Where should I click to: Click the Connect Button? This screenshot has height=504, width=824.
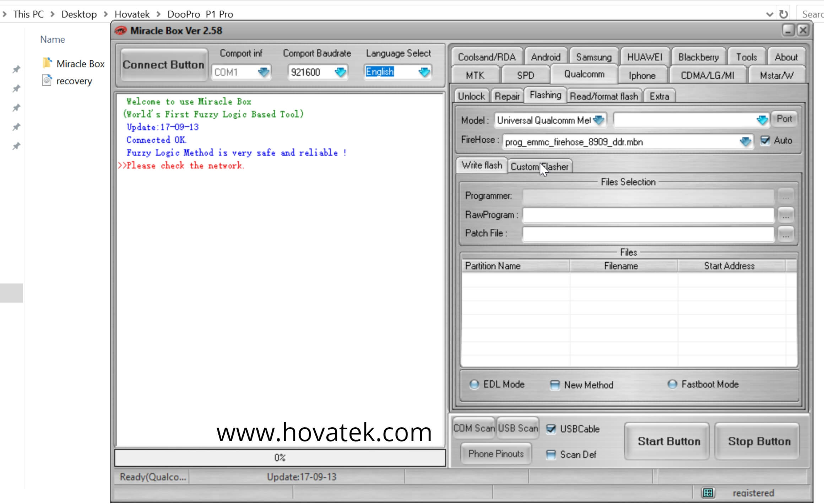(163, 65)
